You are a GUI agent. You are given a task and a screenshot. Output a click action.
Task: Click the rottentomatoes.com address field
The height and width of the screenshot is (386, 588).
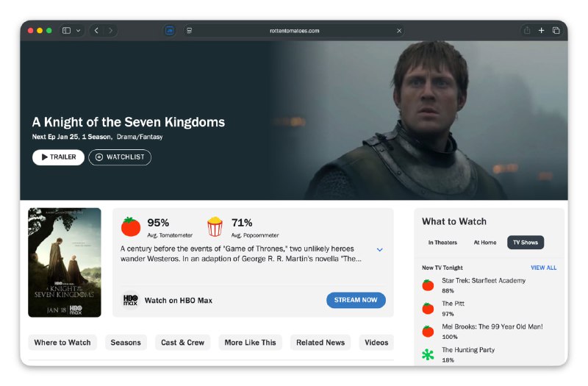tap(294, 31)
